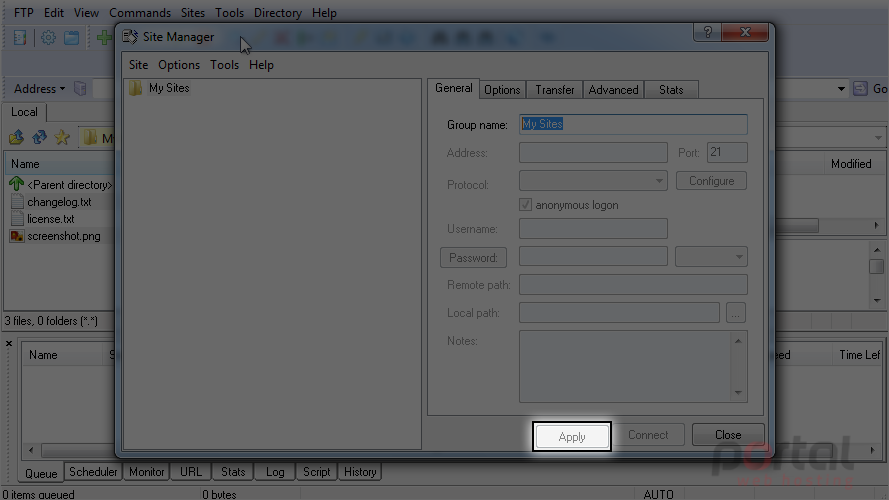The image size is (889, 500).
Task: Open the Commands menu
Action: tap(140, 12)
